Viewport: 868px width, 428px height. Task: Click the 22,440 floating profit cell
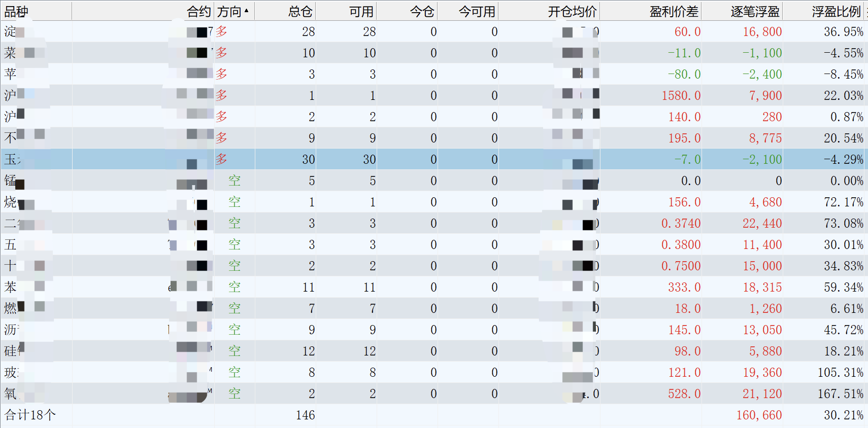point(762,224)
